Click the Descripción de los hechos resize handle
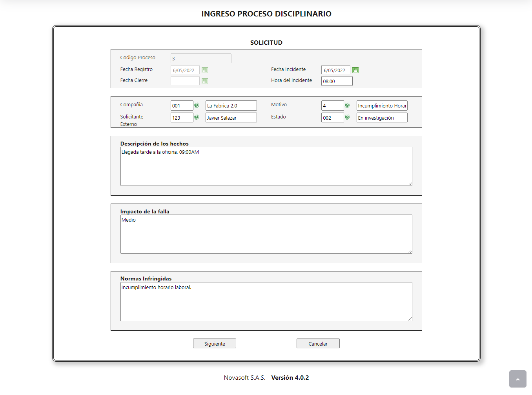This screenshot has width=532, height=395. click(x=410, y=183)
